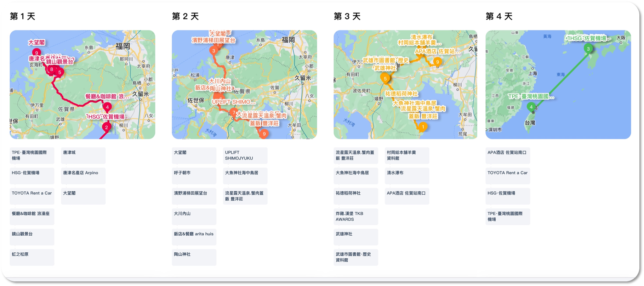Open the 大川內山 stop
This screenshot has height=286, width=644.
pos(194,217)
